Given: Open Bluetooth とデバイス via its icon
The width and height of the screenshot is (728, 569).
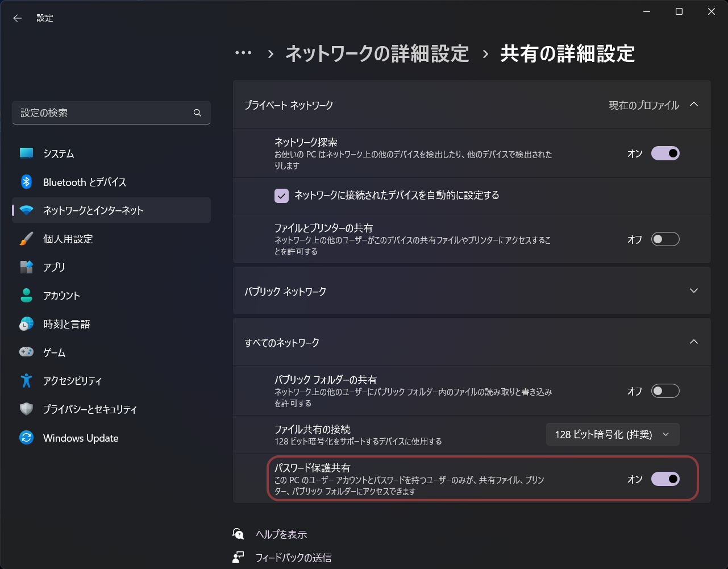Looking at the screenshot, I should coord(26,182).
